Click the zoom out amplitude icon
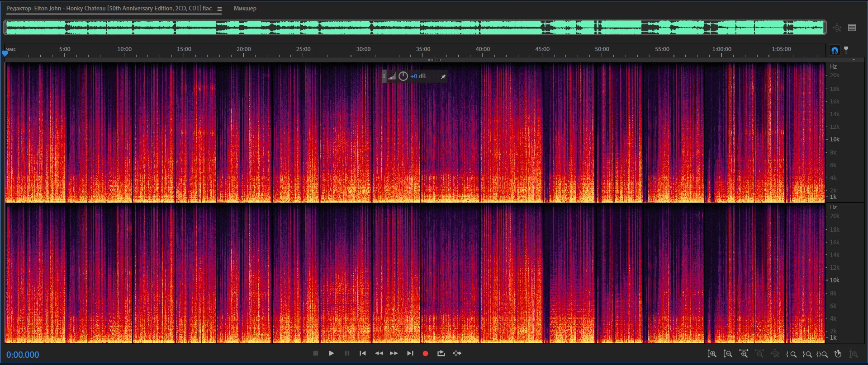This screenshot has height=365, width=868. 728,354
